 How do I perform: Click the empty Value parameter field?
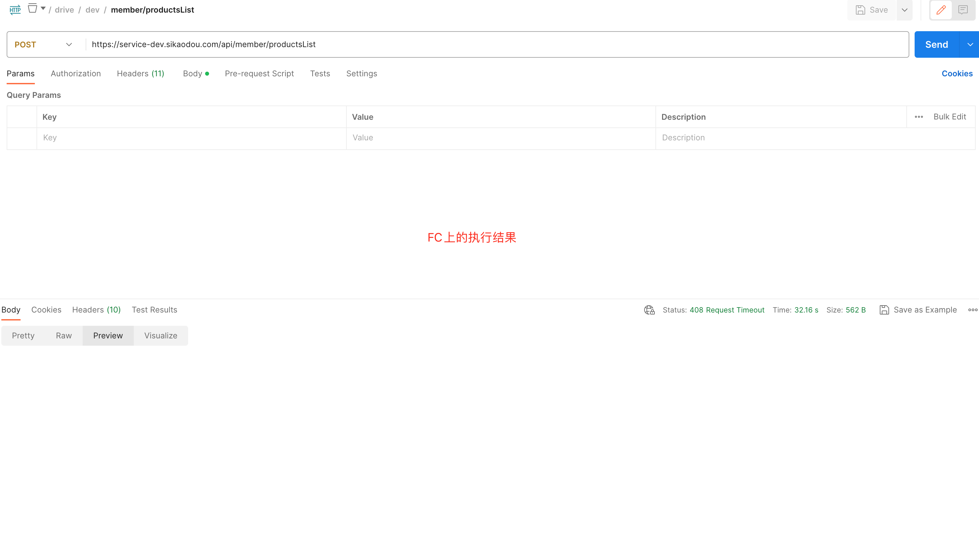501,138
